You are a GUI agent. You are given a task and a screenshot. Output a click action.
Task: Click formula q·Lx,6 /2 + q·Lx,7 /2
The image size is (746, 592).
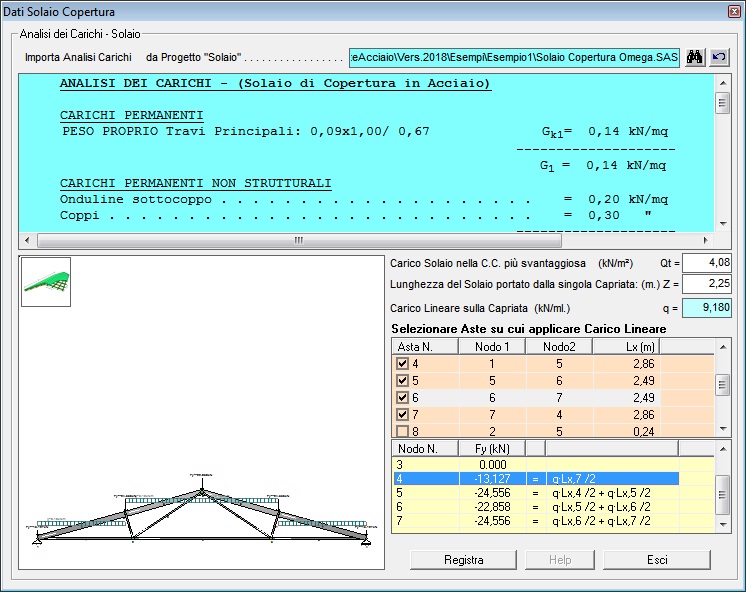click(x=601, y=521)
